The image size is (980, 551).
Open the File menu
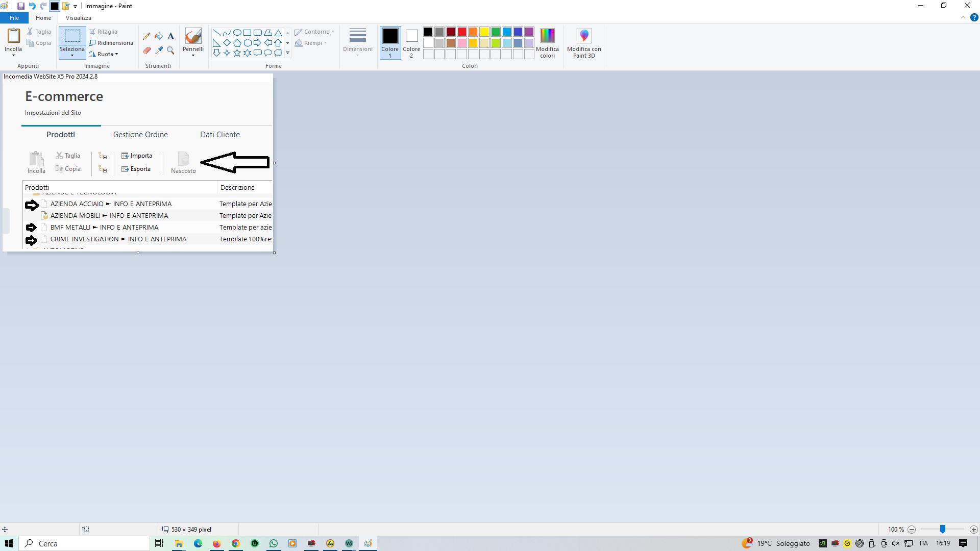pos(14,18)
